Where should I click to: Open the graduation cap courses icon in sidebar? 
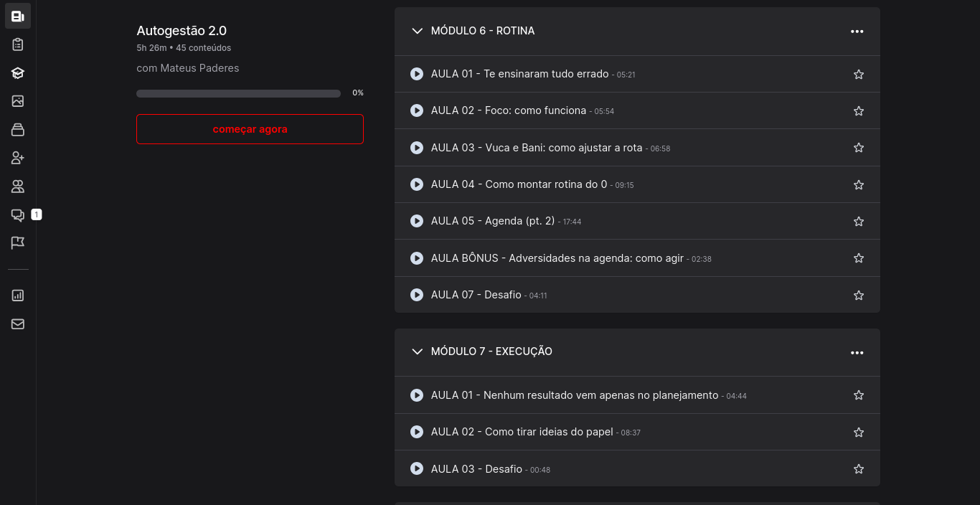click(x=18, y=73)
